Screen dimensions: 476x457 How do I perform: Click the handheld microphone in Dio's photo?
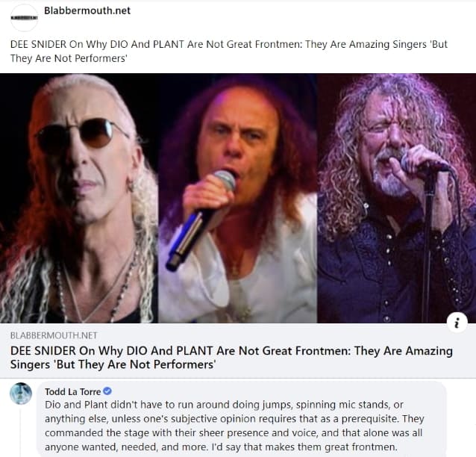(x=201, y=220)
